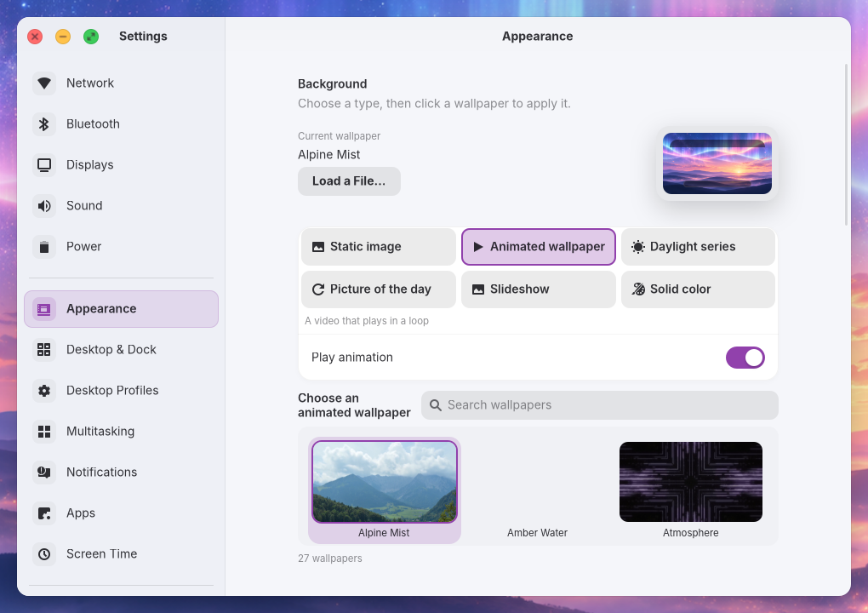Click the search magnifier icon
The width and height of the screenshot is (868, 613).
point(436,405)
